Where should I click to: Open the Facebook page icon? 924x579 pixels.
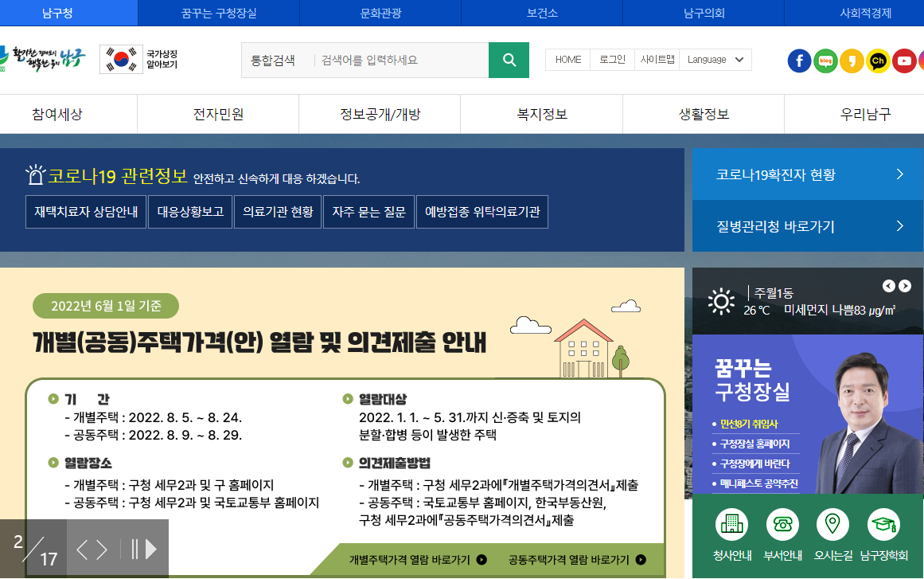tap(799, 60)
